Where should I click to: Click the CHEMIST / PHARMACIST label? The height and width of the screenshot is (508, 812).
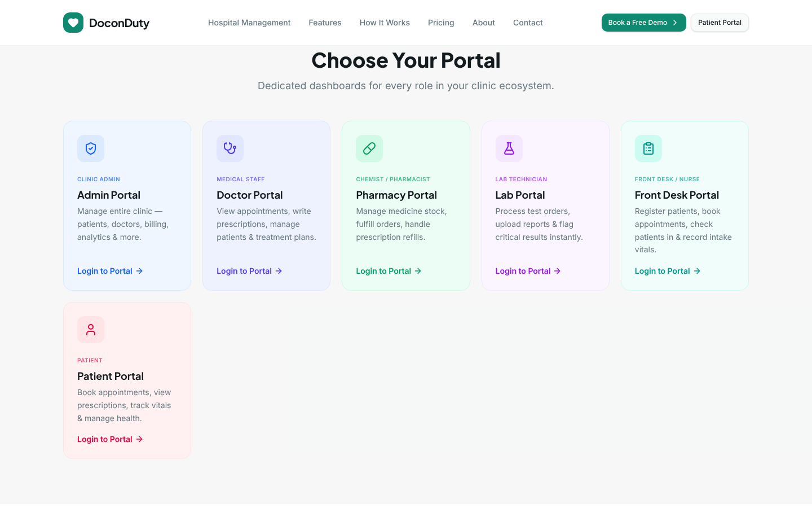[x=393, y=179]
